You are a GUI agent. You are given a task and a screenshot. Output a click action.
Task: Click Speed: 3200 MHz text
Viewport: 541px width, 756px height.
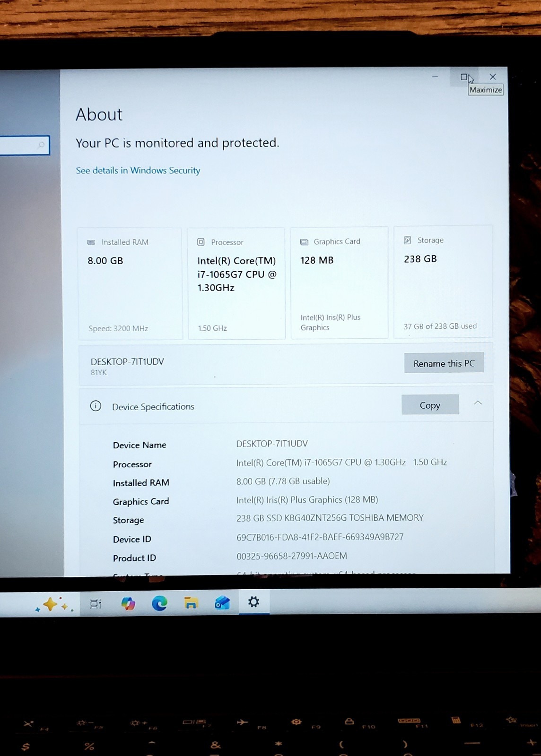point(118,328)
